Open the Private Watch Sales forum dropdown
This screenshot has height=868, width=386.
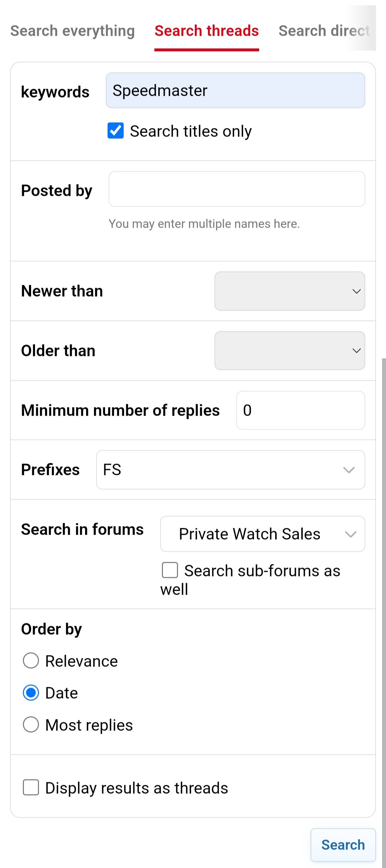tap(262, 534)
